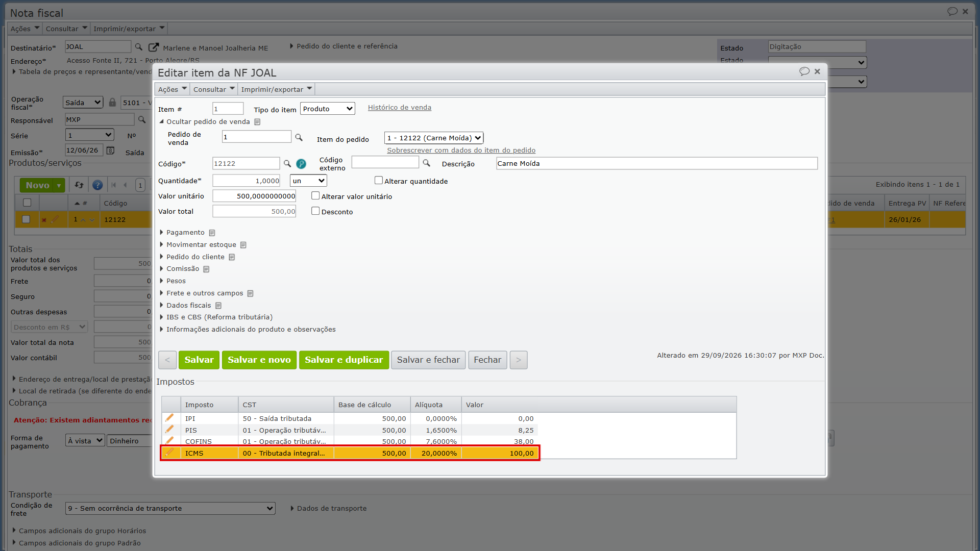Click the blue help icon next to Código

(301, 164)
